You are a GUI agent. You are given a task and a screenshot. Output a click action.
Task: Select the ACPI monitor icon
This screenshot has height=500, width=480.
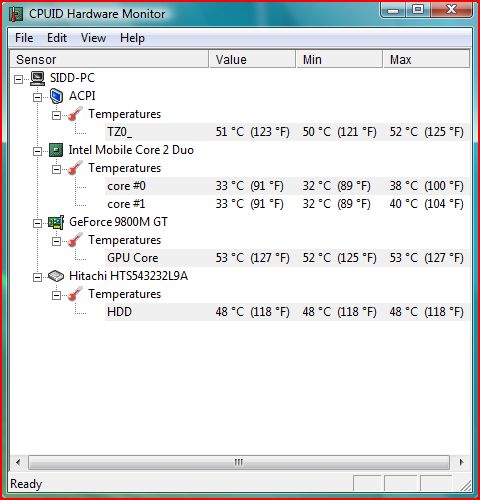coord(56,96)
